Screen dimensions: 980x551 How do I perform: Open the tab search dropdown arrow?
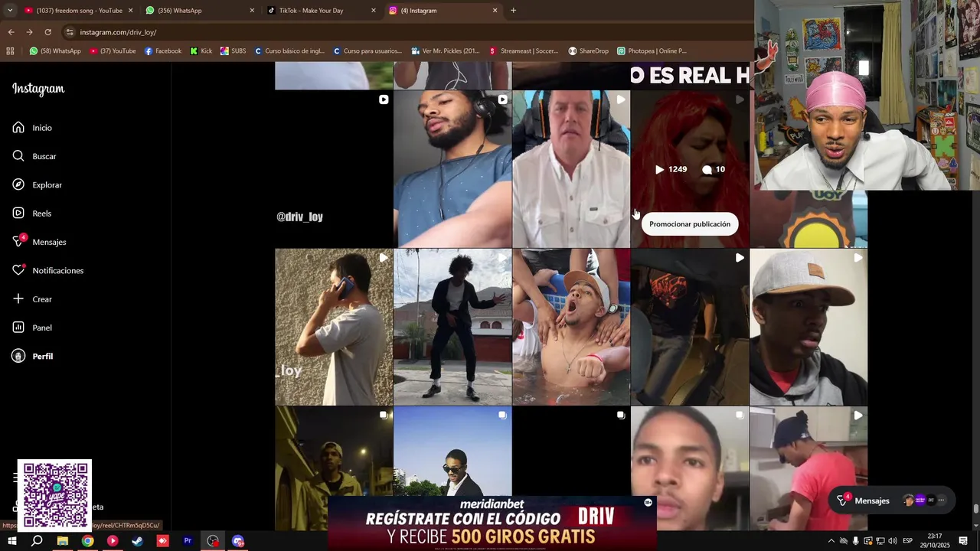[9, 11]
